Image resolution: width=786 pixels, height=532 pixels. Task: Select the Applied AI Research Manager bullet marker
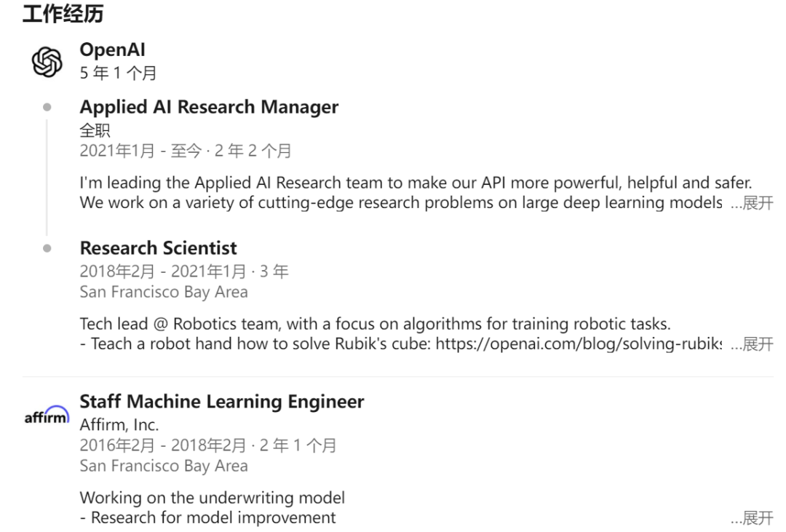coord(47,107)
